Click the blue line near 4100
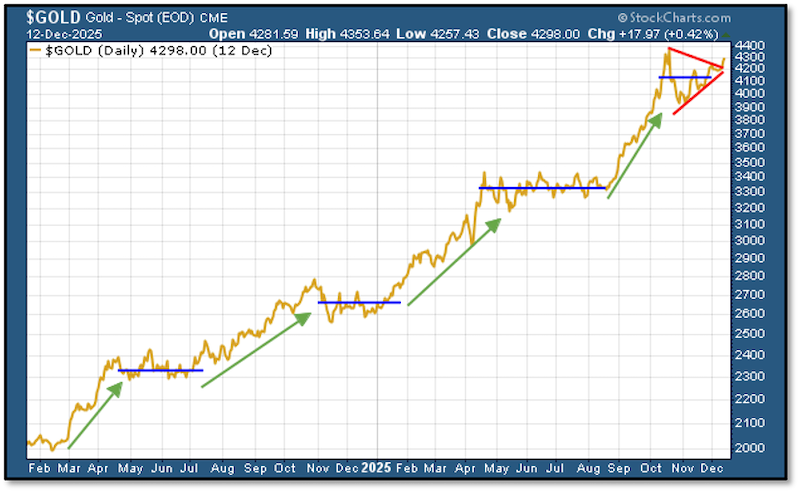The width and height of the screenshot is (800, 492). click(684, 77)
